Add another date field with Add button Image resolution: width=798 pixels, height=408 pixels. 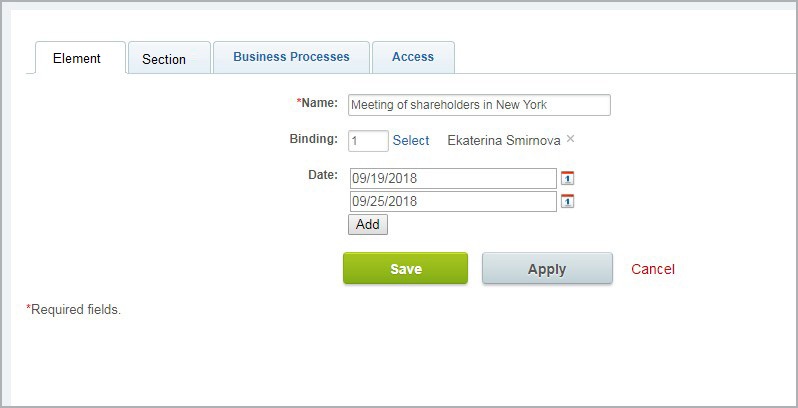pyautogui.click(x=368, y=224)
